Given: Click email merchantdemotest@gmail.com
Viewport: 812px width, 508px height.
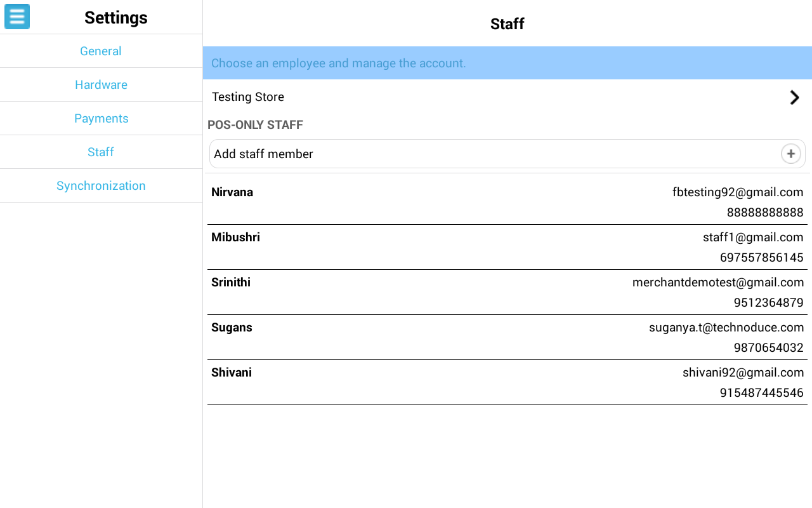Looking at the screenshot, I should point(718,283).
